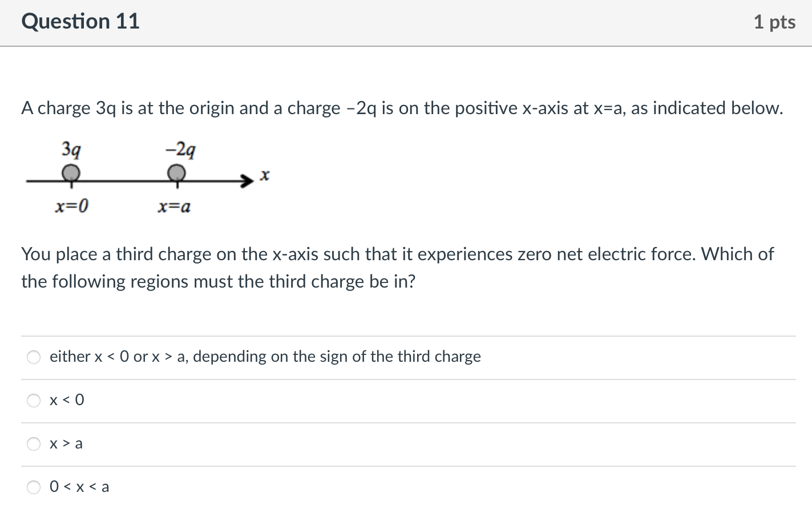Click the 'Question 11' heading
This screenshot has width=812, height=505.
(x=80, y=21)
